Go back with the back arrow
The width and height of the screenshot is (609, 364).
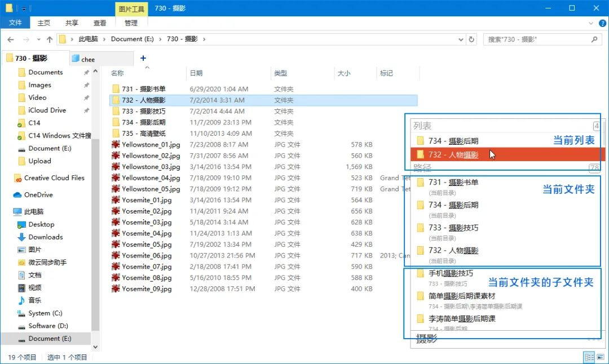tap(11, 39)
